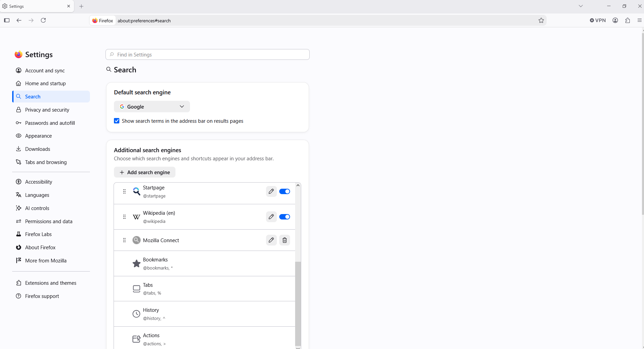The image size is (644, 349).
Task: Edit the Mozilla Connect search engine
Action: (271, 240)
